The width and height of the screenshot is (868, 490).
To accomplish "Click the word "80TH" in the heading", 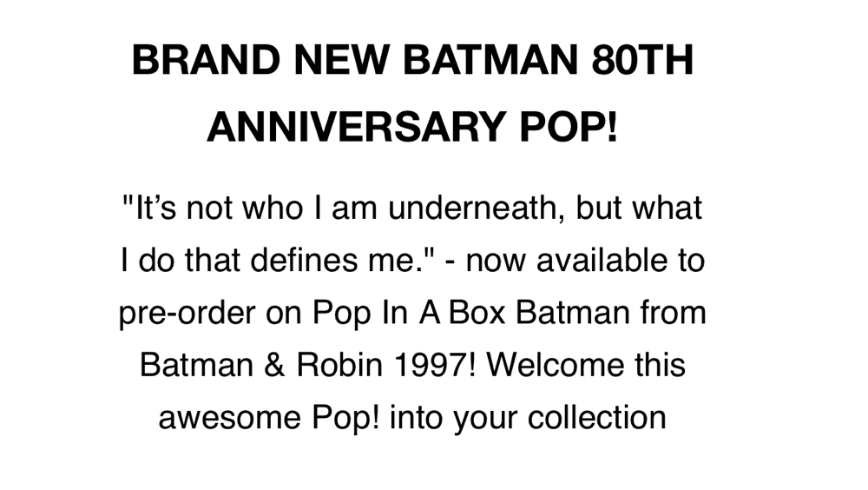I will tap(642, 60).
